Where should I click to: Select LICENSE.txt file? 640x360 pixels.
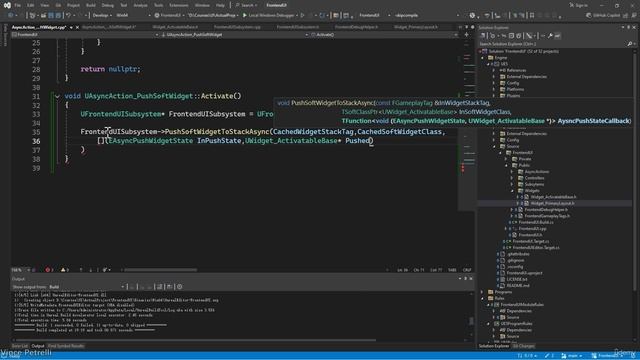(x=516, y=279)
